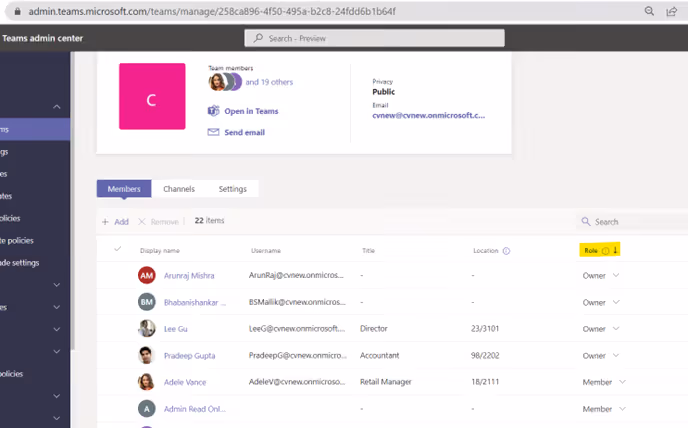Click the Remove member button
This screenshot has height=428, width=688.
click(158, 222)
